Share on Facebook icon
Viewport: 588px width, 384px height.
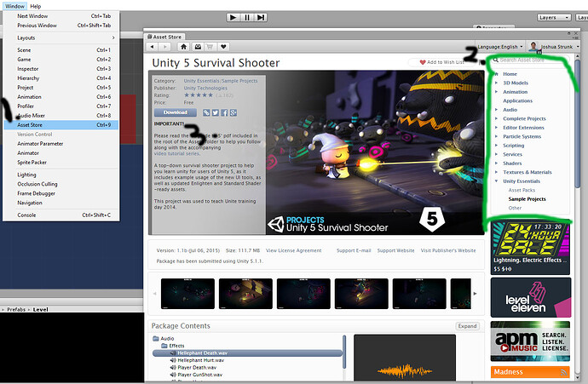click(x=224, y=112)
